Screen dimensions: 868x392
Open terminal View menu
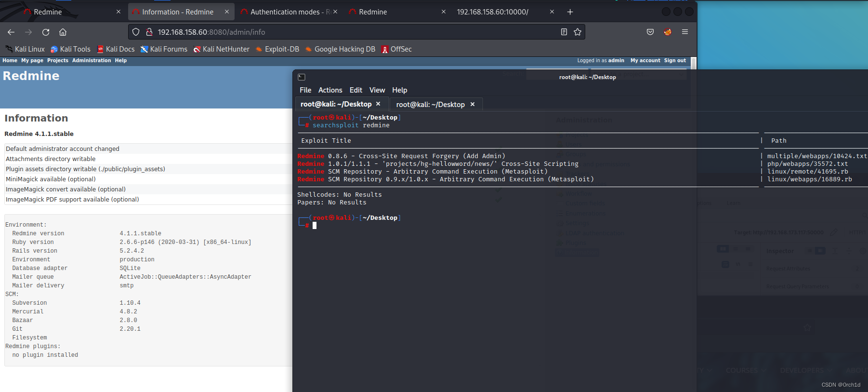click(377, 90)
